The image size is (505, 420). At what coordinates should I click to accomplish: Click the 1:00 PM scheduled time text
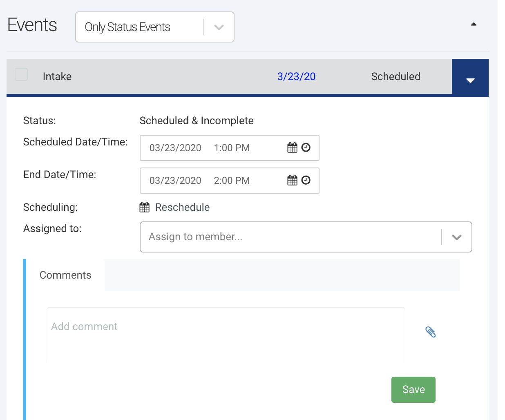[x=232, y=148]
